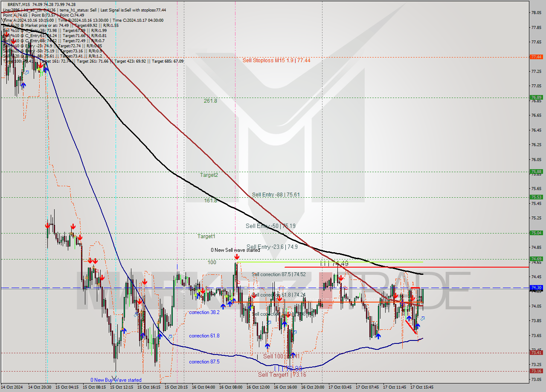Click the orange 77.44 price tag on the axis
The height and width of the screenshot is (392, 546).
pyautogui.click(x=536, y=57)
